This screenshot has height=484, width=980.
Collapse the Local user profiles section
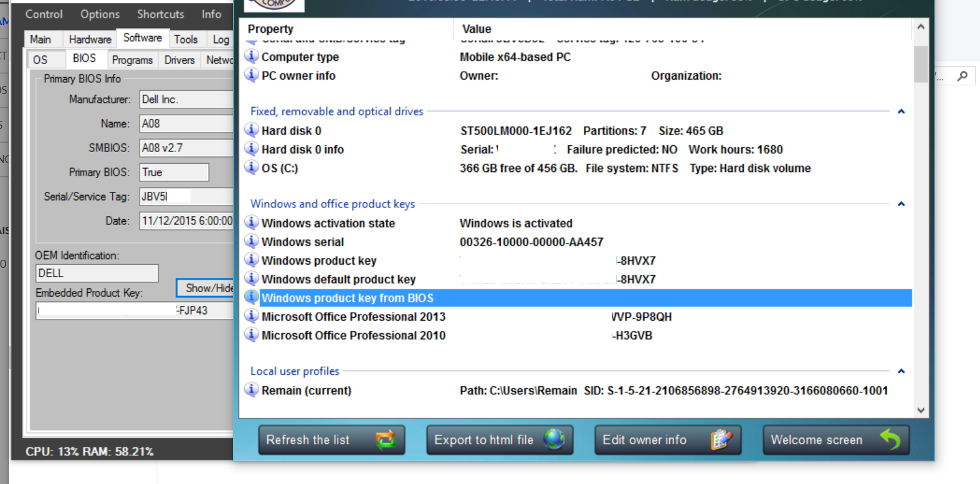(901, 371)
